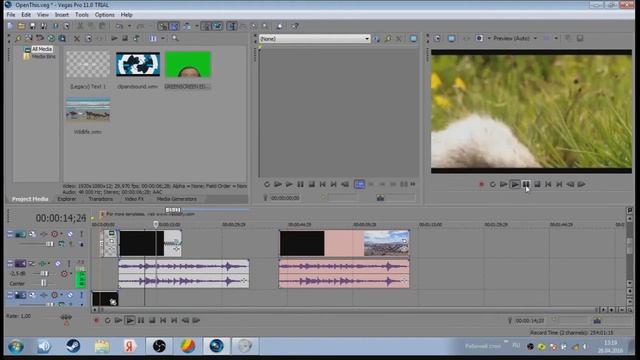The image size is (640, 360).
Task: Open the audio Track FX dropdown arrow
Action: [49, 263]
